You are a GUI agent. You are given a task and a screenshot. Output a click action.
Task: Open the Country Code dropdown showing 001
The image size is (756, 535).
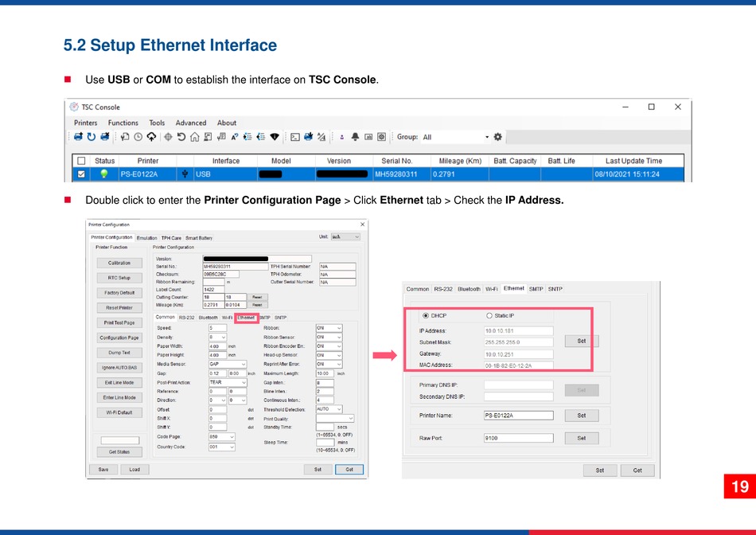click(222, 447)
